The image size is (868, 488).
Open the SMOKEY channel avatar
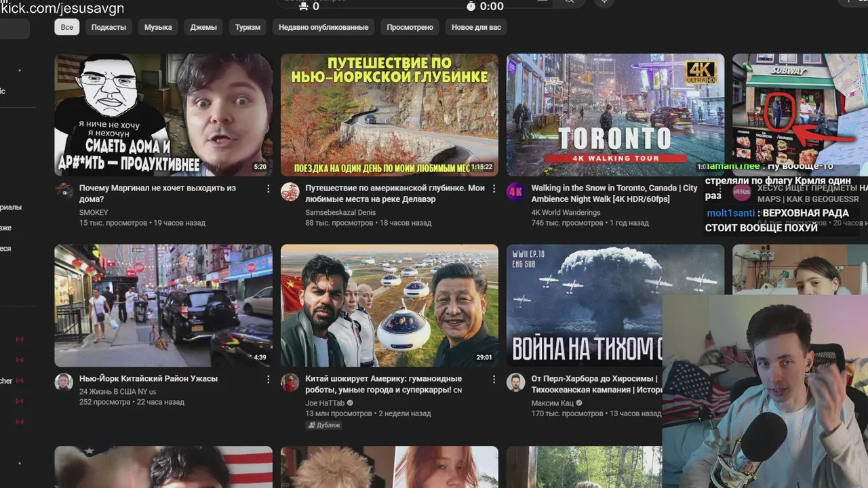(64, 191)
